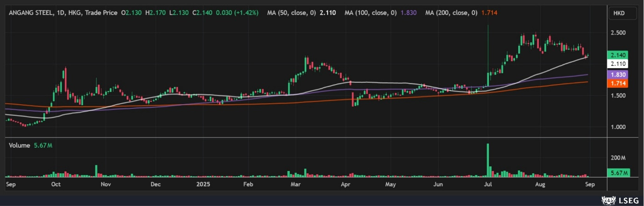
Task: Click the Feb label on the time axis
Action: click(x=248, y=185)
